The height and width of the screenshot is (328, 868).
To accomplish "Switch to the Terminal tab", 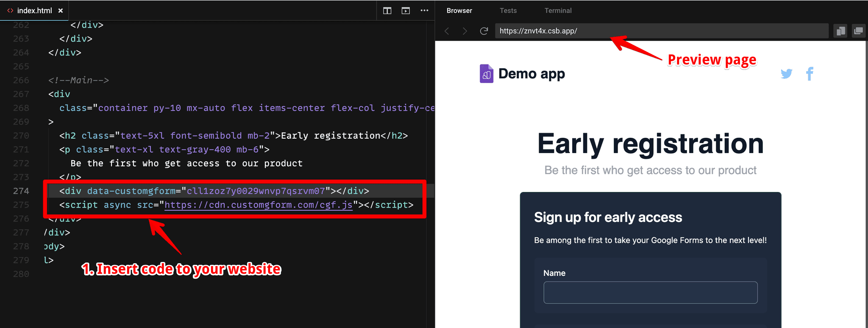I will pos(558,11).
